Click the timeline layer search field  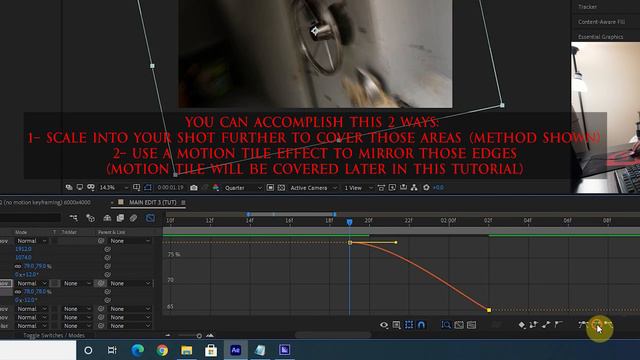pos(30,218)
